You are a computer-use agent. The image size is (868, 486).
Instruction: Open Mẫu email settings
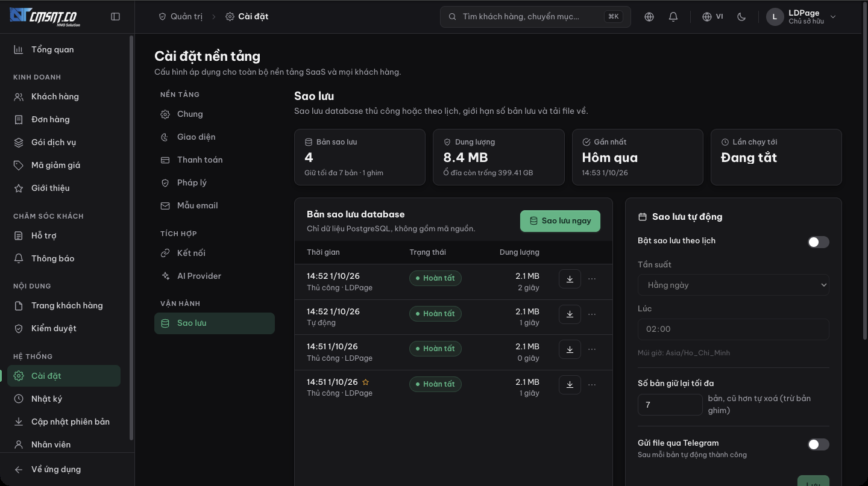click(x=214, y=206)
